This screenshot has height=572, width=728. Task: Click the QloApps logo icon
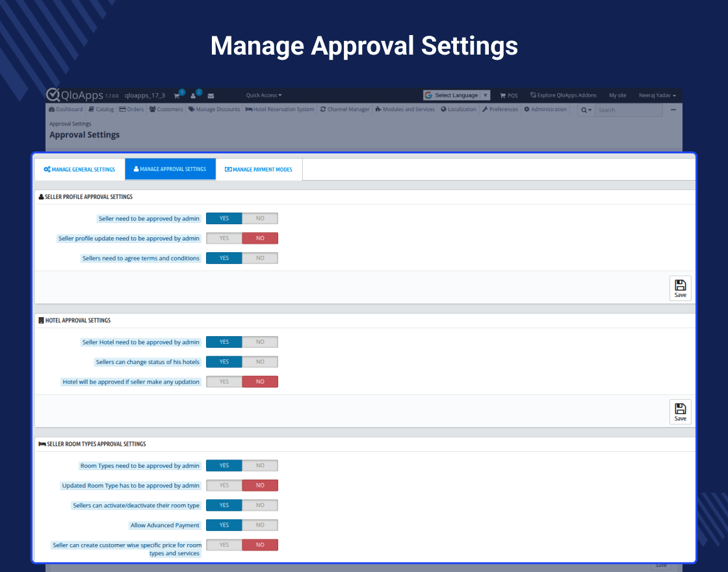click(53, 94)
